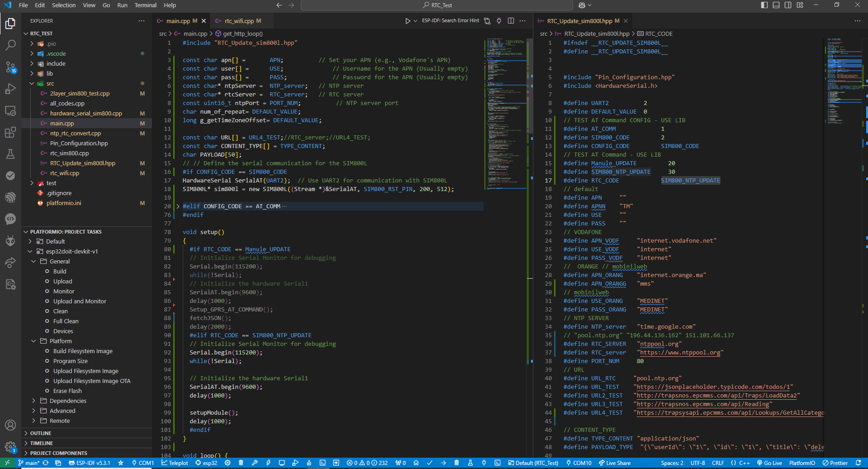Toggle the secondary sidebar layout button

pyautogui.click(x=788, y=5)
